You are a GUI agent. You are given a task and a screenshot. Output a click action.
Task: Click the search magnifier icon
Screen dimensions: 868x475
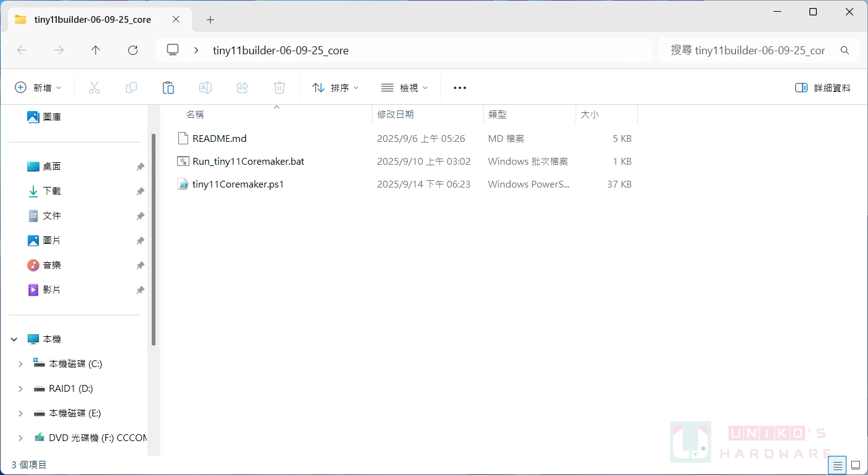tap(845, 51)
